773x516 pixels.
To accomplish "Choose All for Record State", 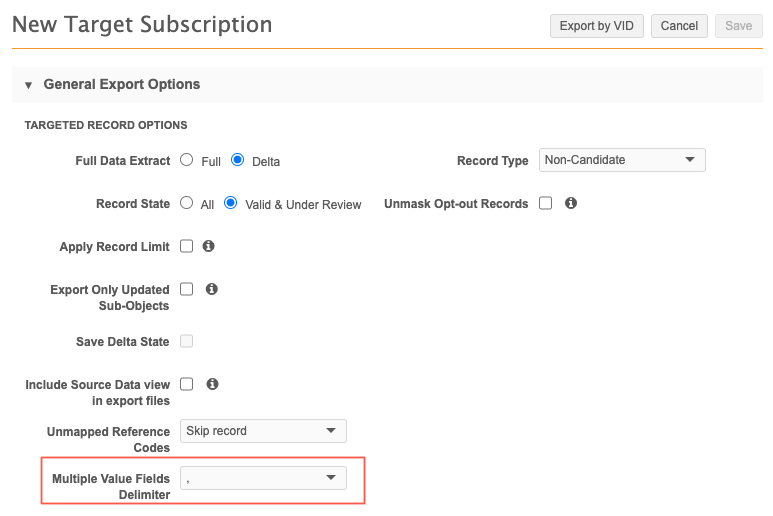I will coord(187,203).
